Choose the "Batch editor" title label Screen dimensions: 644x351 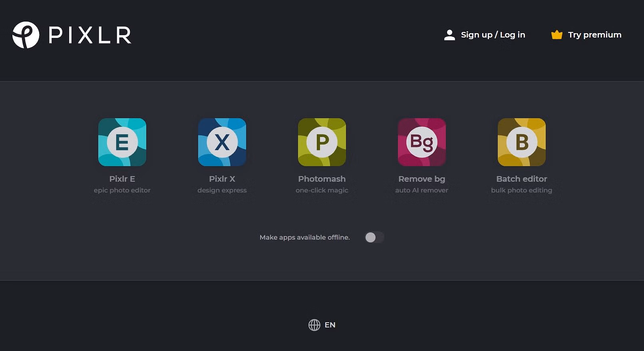522,179
